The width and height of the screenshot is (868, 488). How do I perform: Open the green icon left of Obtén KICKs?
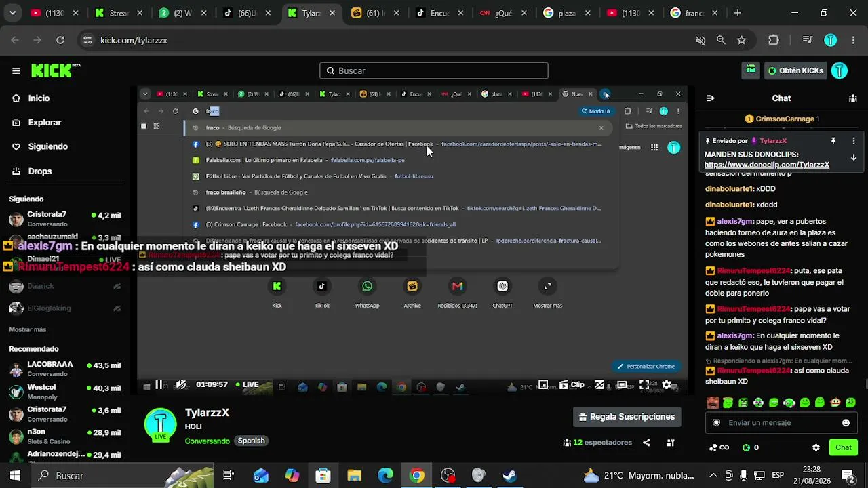(x=751, y=70)
